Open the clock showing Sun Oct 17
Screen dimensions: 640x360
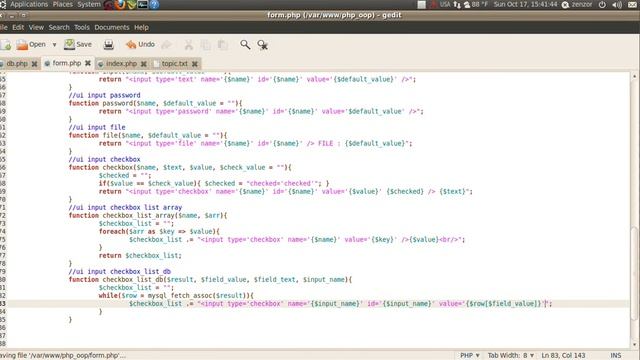pos(525,4)
